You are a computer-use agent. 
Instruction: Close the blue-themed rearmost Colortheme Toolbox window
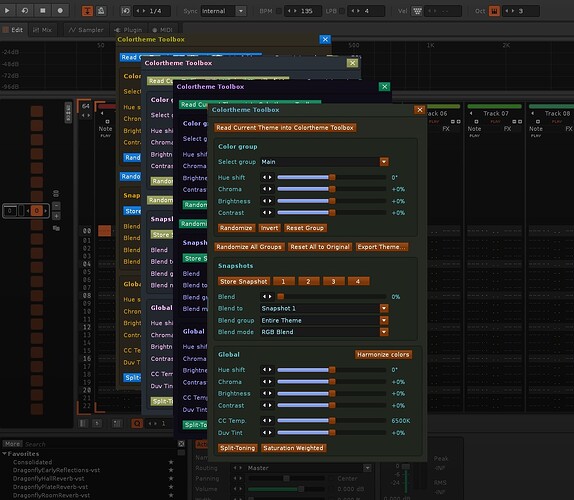point(325,40)
